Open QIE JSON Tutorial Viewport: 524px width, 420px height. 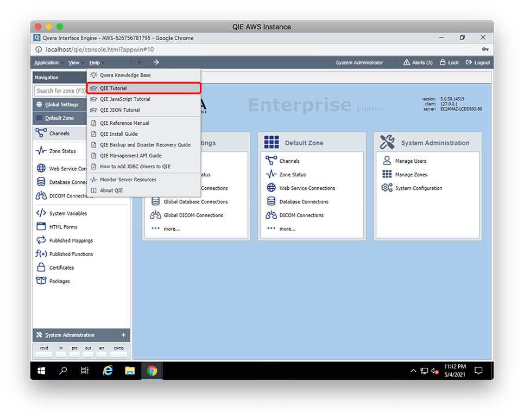pos(144,110)
